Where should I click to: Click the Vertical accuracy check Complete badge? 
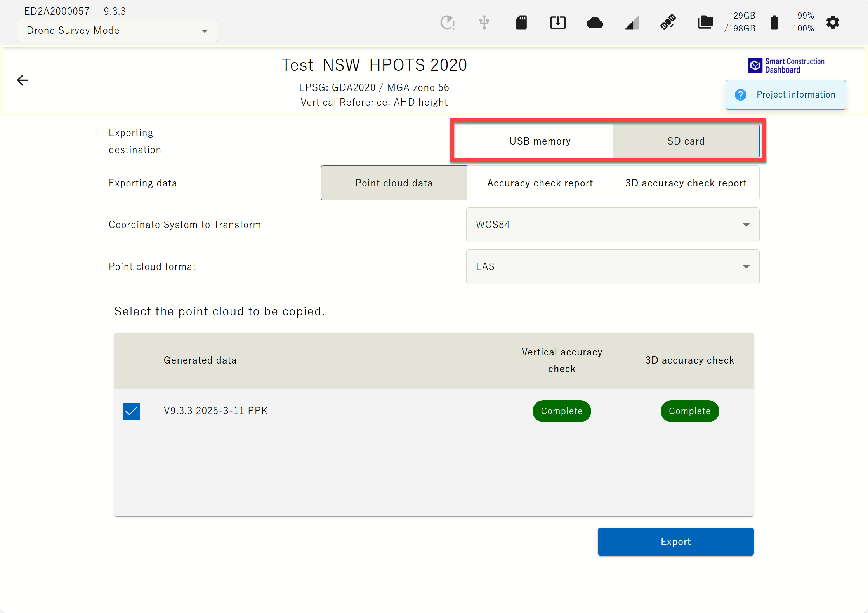click(562, 411)
